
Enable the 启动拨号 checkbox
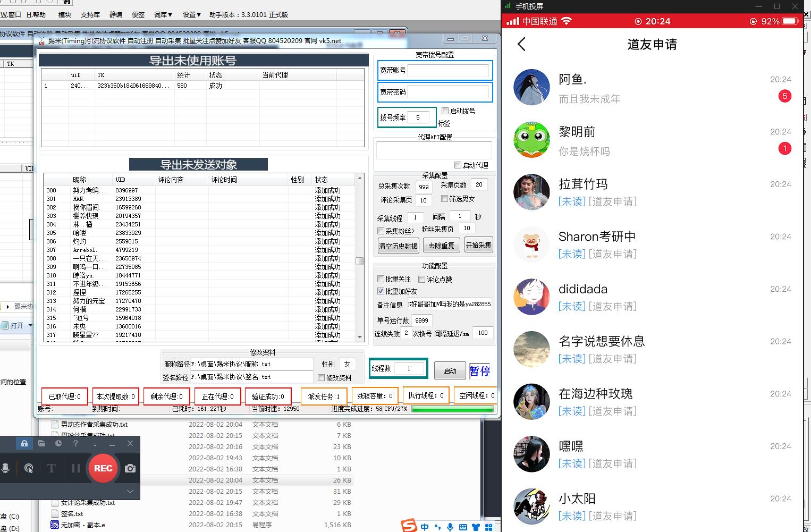click(445, 111)
